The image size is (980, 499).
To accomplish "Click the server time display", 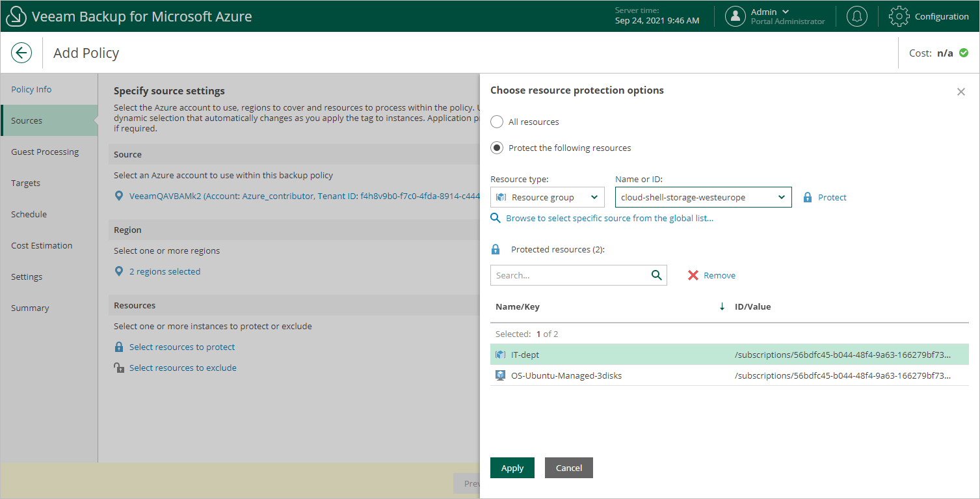I will [657, 16].
